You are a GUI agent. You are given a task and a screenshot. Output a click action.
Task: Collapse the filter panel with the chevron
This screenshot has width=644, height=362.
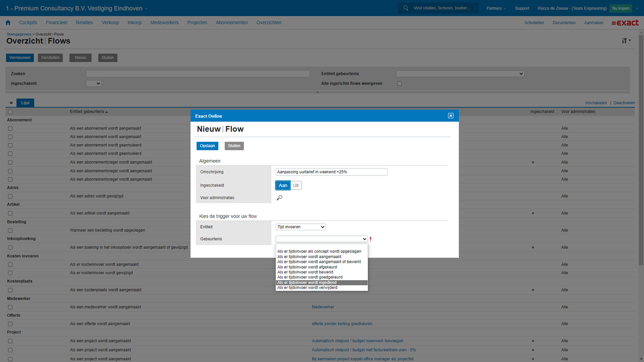pos(317,93)
